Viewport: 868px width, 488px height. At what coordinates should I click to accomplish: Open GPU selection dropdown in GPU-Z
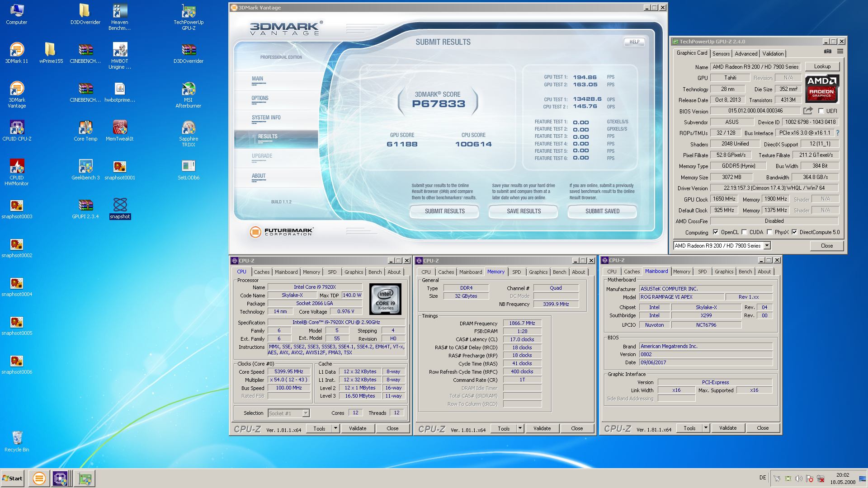767,246
